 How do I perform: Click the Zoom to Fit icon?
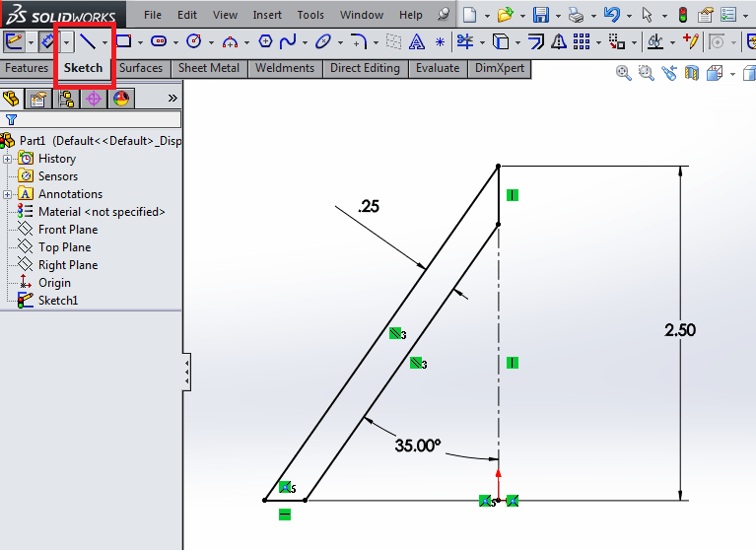click(624, 74)
